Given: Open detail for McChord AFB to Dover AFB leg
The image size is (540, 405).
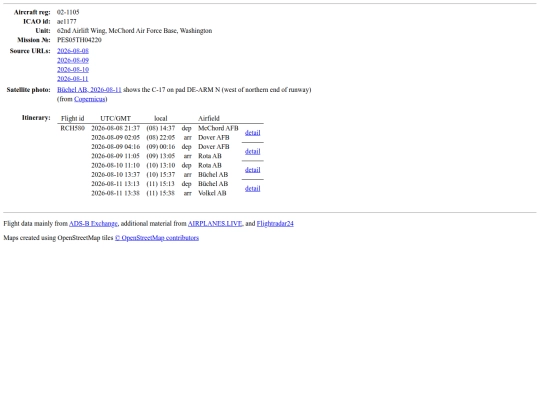Looking at the screenshot, I should [252, 133].
